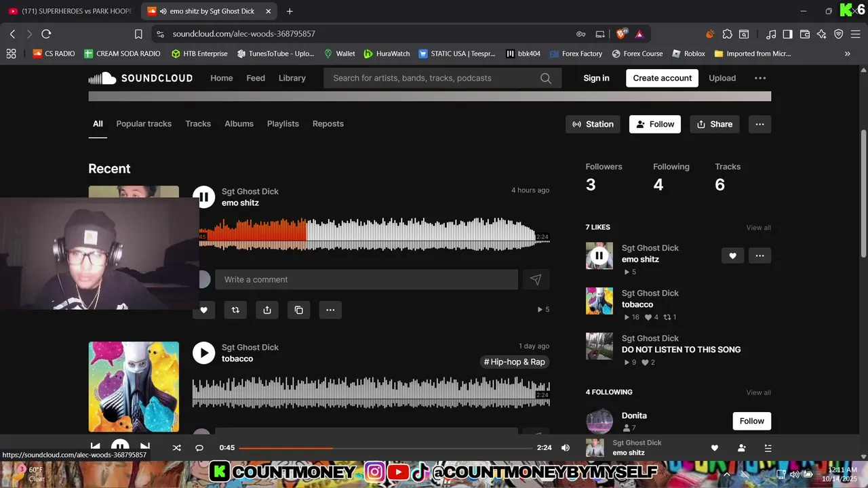
Task: Send the comment with paper-plane icon
Action: 536,279
